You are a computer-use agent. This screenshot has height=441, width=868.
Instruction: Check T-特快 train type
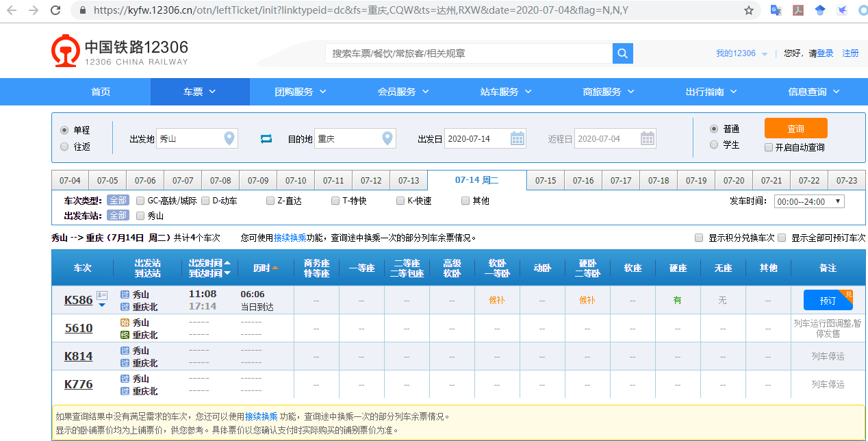pos(335,201)
